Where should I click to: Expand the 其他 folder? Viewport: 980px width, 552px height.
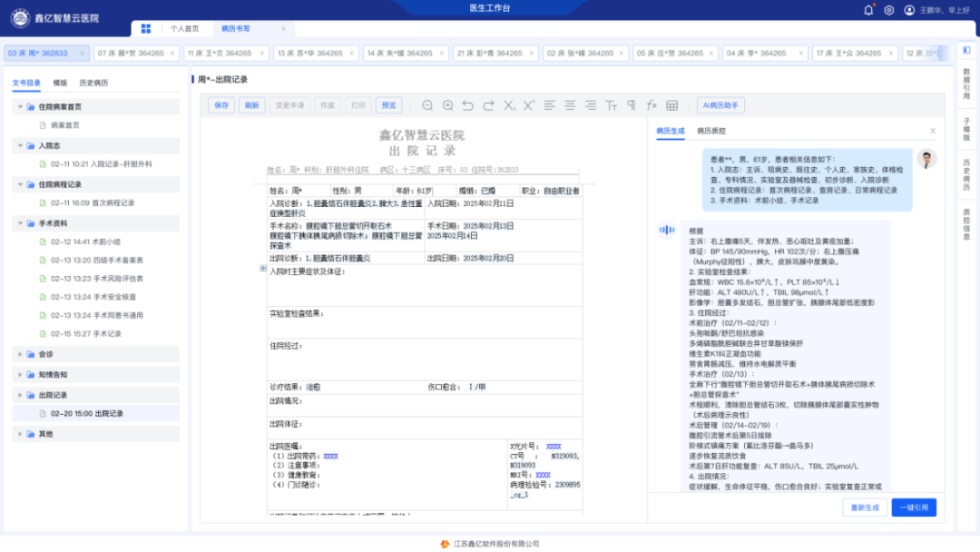(x=20, y=434)
